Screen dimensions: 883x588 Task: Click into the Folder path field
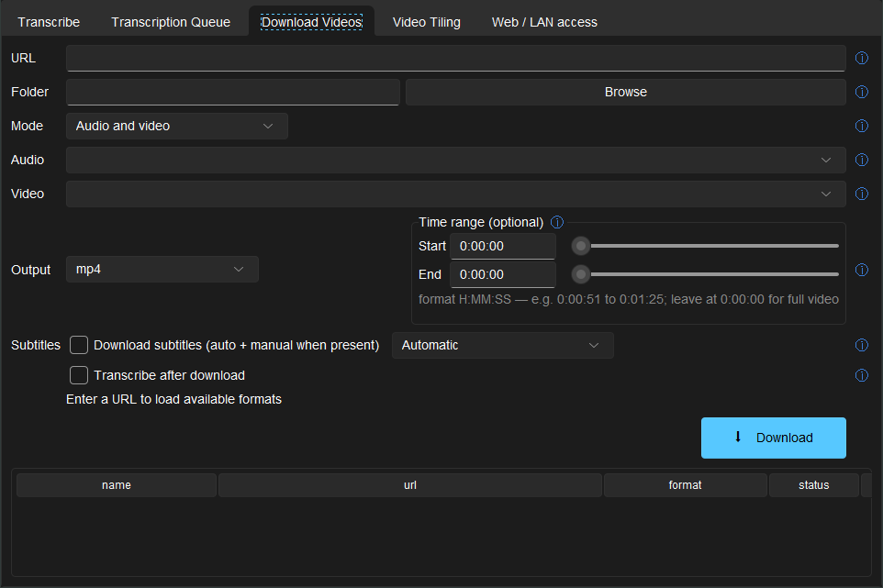click(x=232, y=93)
